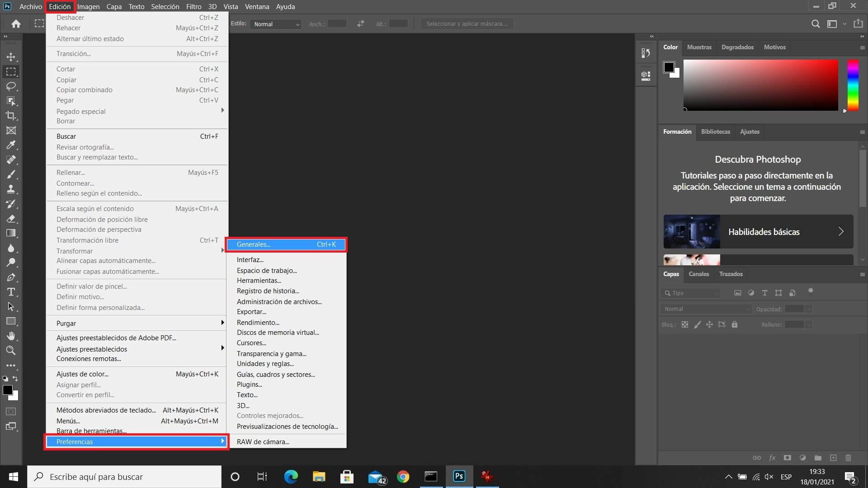Screen dimensions: 868x488
Task: Select the Eraser tool
Action: coord(11,218)
